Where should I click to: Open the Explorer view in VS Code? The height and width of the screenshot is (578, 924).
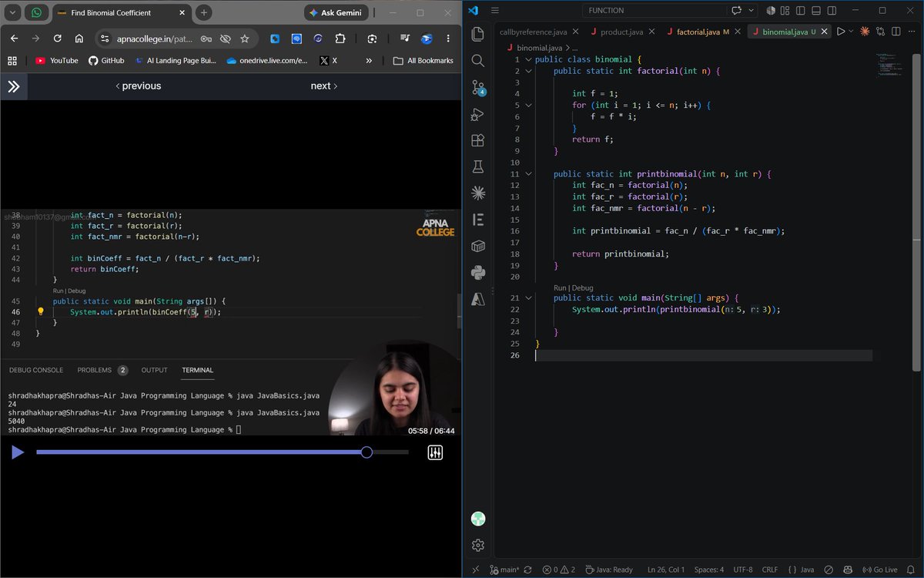pos(477,34)
